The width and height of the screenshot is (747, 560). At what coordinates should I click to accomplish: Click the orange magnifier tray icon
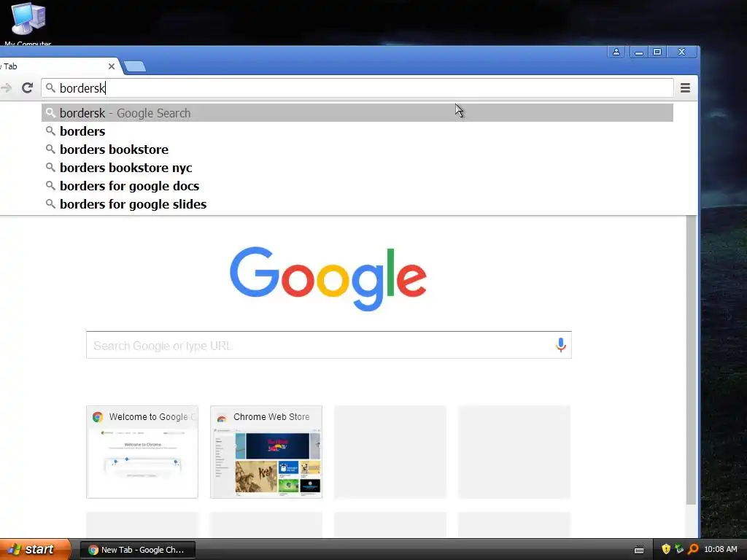click(x=693, y=549)
